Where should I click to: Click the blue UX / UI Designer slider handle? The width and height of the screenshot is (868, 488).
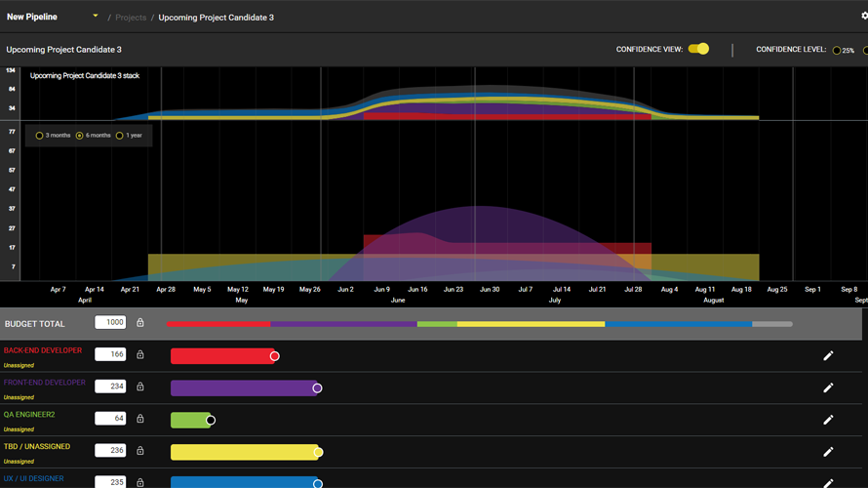318,484
